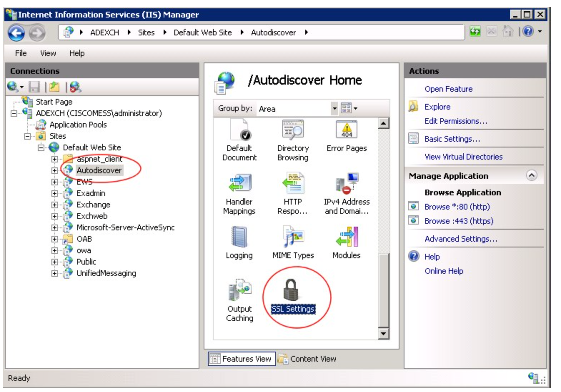The width and height of the screenshot is (561, 392).
Task: Open the Group by Area dropdown
Action: [x=334, y=109]
